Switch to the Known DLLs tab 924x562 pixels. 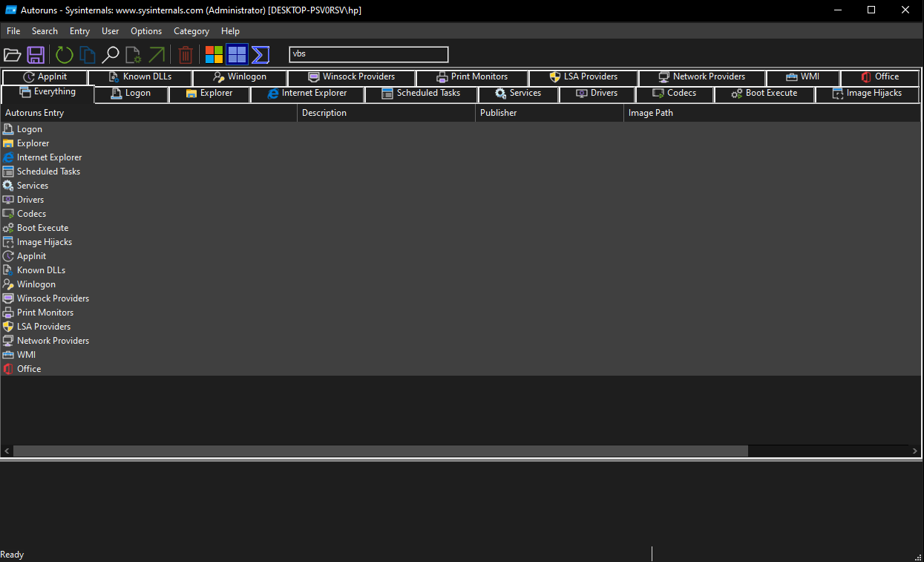(140, 77)
